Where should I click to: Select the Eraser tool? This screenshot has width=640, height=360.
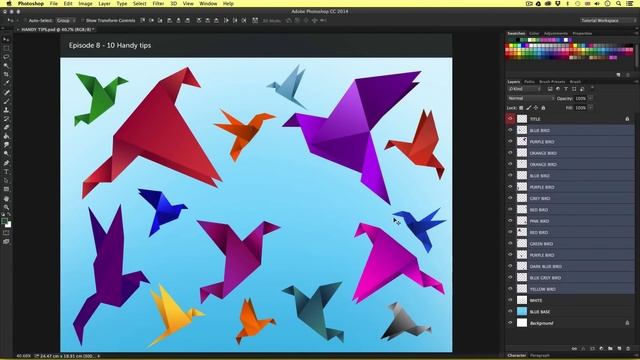coord(6,128)
